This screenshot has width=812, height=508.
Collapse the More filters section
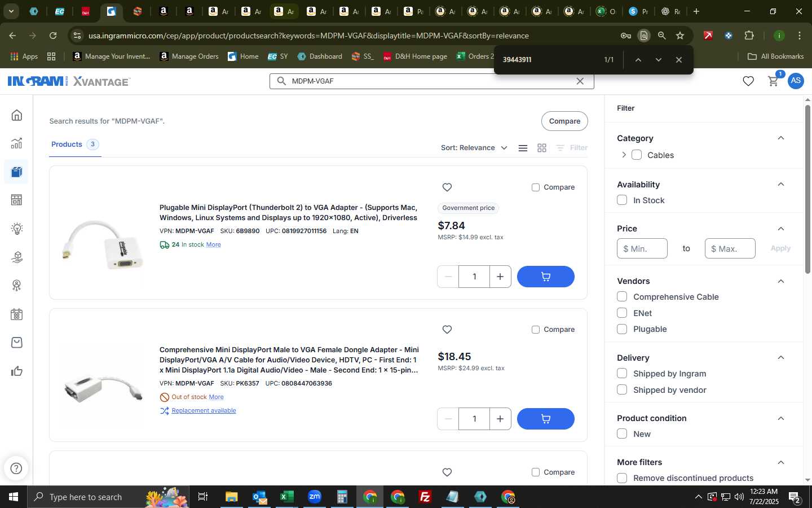click(781, 462)
